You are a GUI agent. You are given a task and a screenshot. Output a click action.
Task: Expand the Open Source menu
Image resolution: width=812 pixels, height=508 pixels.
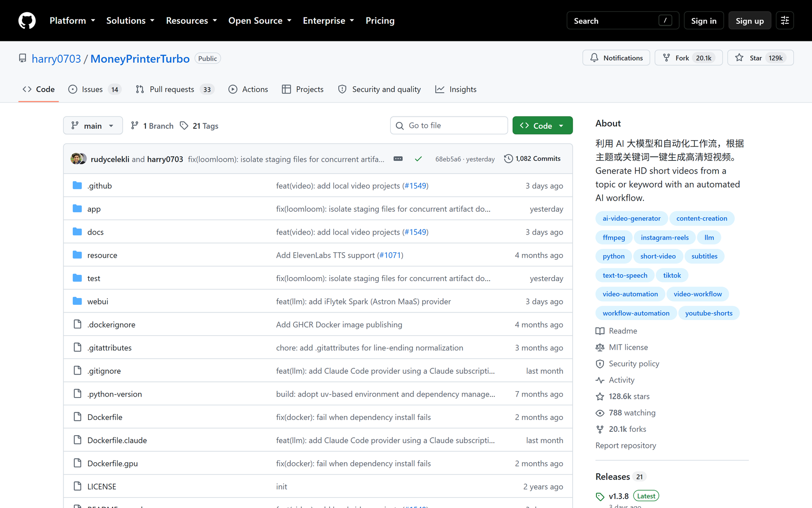[x=260, y=20]
